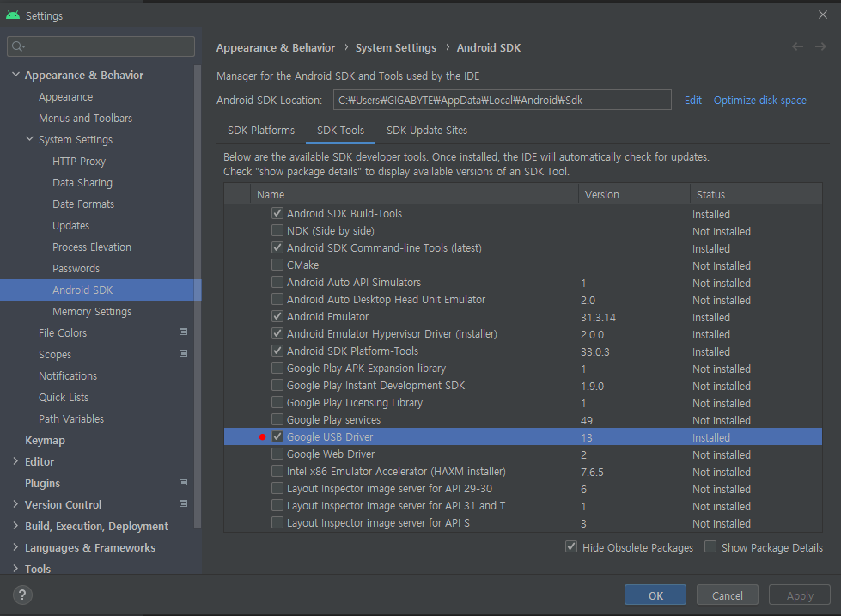Click the forward navigation arrow
The image size is (841, 616).
click(x=820, y=47)
